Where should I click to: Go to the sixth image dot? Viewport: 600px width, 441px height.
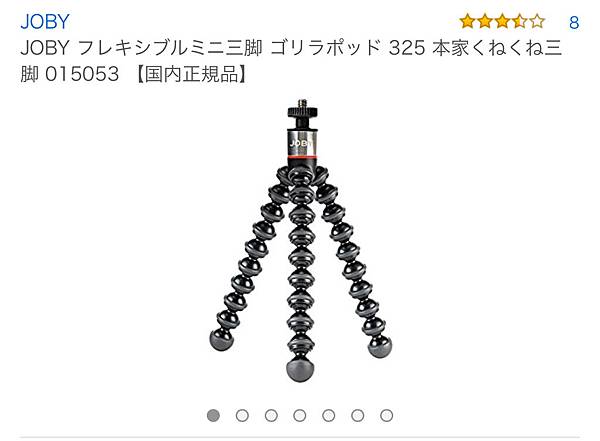358,415
